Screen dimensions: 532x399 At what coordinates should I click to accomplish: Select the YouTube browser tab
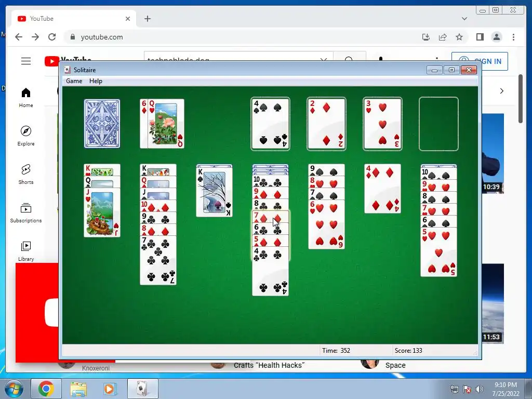(74, 19)
